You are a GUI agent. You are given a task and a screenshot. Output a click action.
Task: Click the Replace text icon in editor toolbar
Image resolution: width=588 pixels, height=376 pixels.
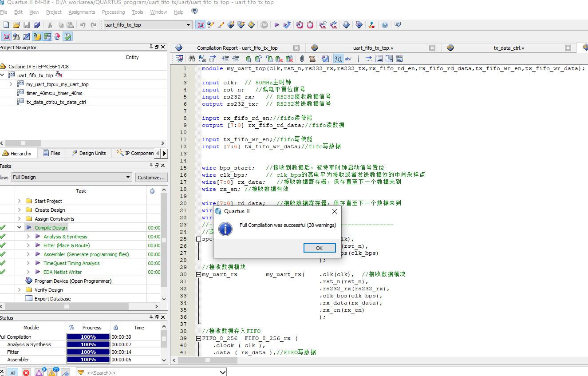point(202,59)
